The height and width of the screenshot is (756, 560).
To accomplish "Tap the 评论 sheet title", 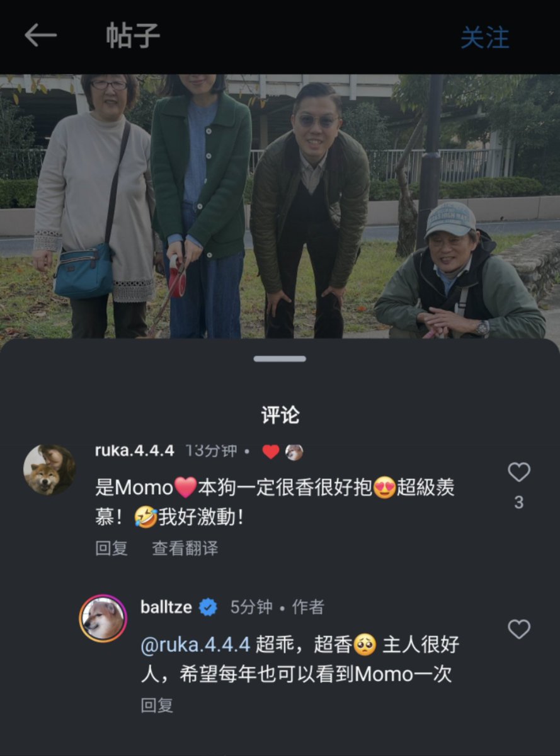I will tap(280, 415).
